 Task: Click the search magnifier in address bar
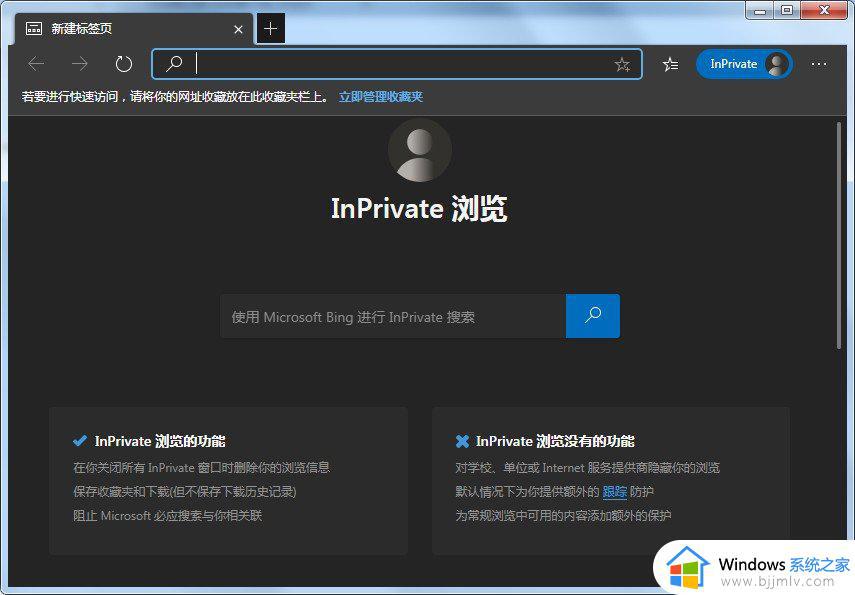[174, 63]
